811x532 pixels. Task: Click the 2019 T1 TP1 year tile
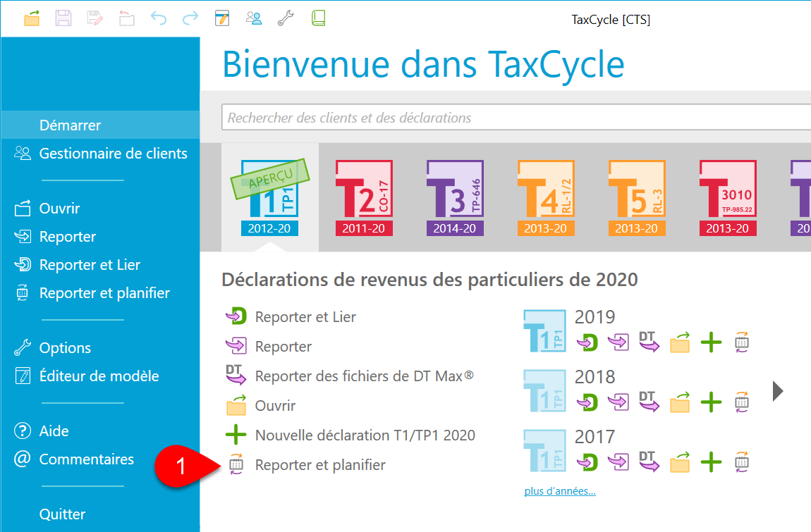[544, 331]
